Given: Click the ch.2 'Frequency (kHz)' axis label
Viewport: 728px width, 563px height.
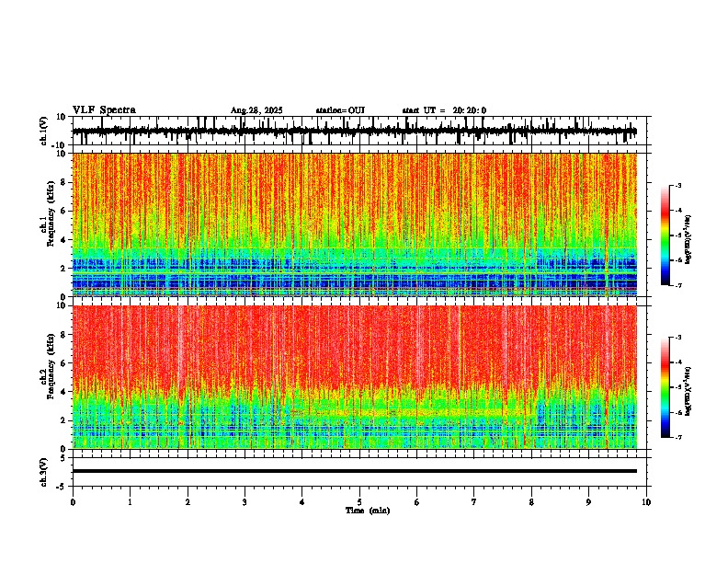Looking at the screenshot, I should tap(51, 366).
